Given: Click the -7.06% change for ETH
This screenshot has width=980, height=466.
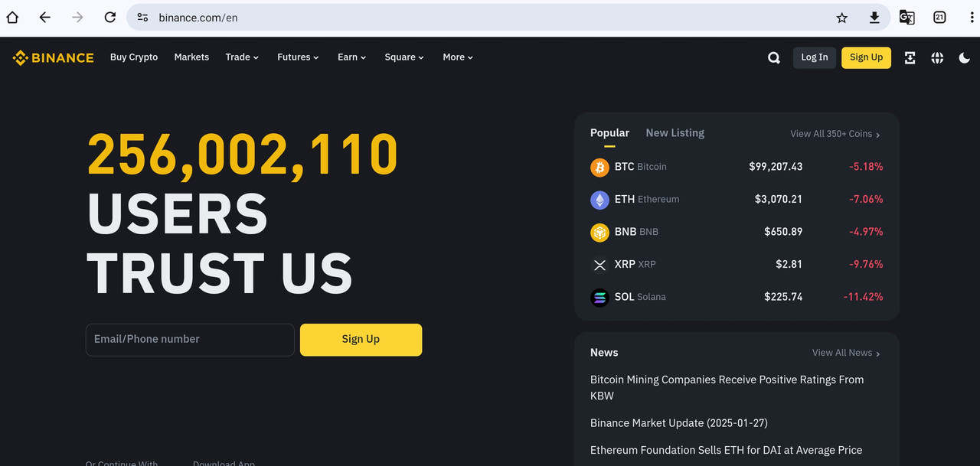Looking at the screenshot, I should (866, 200).
